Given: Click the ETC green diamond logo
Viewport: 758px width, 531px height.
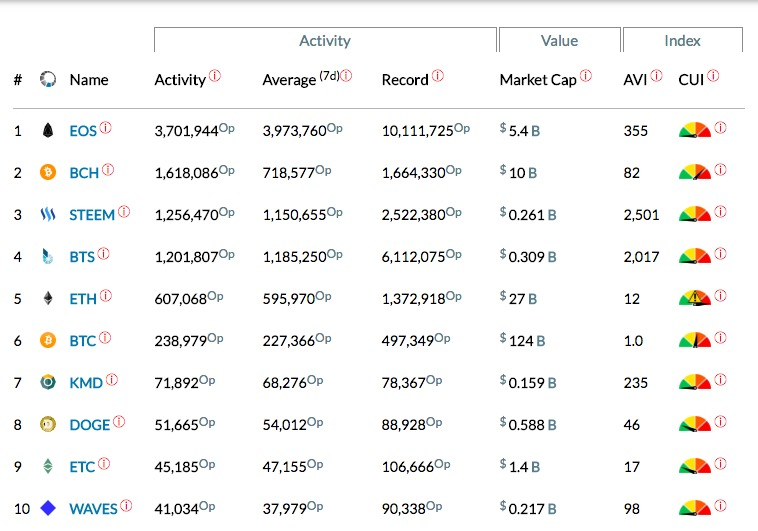Looking at the screenshot, I should (x=48, y=466).
